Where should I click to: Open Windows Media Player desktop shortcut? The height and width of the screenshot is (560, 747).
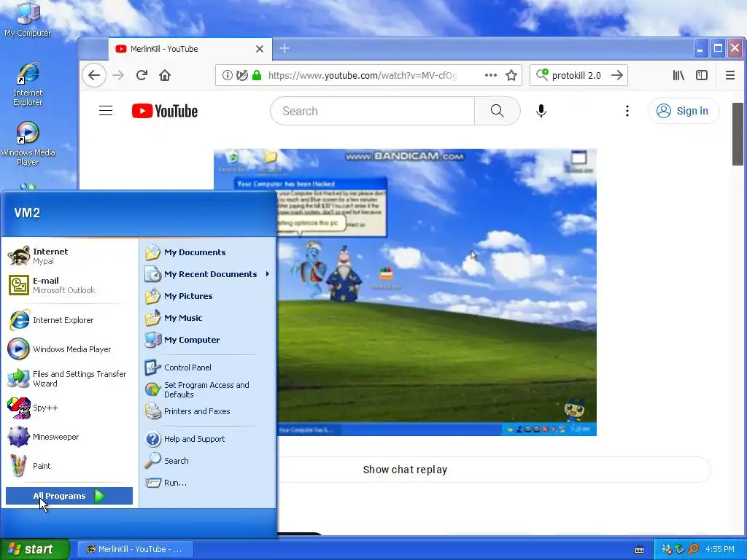[x=28, y=144]
